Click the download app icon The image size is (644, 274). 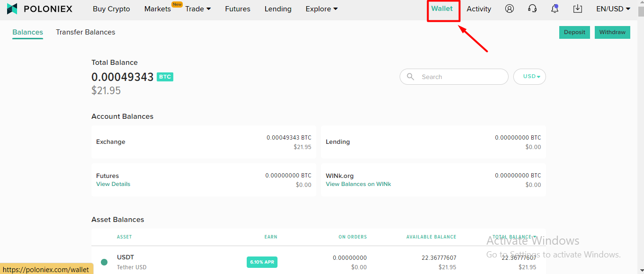coord(577,9)
